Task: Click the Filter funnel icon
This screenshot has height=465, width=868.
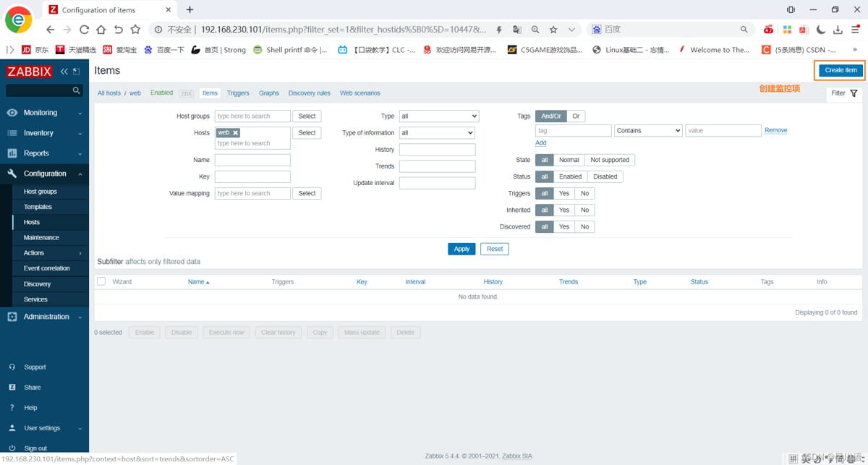Action: click(x=854, y=93)
